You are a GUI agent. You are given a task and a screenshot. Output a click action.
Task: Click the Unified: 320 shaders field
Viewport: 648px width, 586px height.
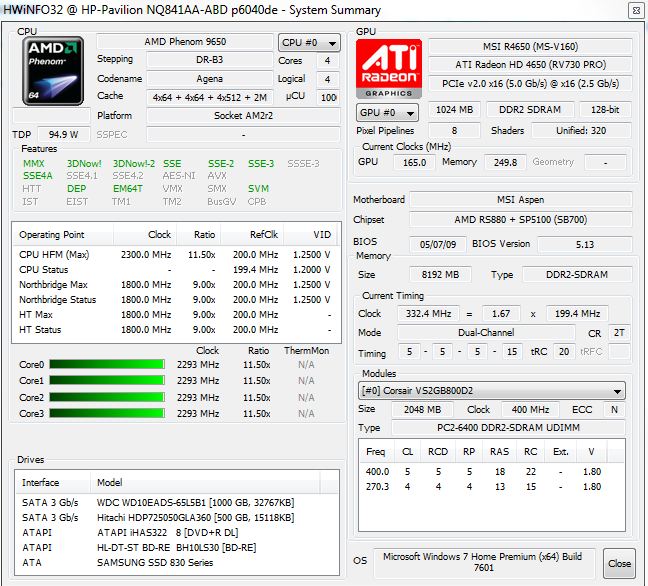[581, 131]
